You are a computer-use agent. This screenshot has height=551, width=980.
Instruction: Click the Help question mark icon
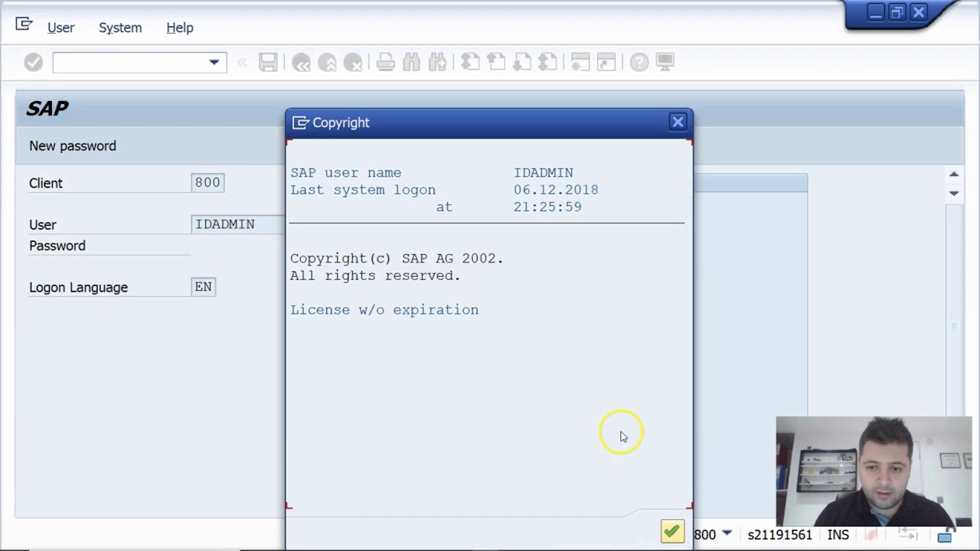coord(639,62)
